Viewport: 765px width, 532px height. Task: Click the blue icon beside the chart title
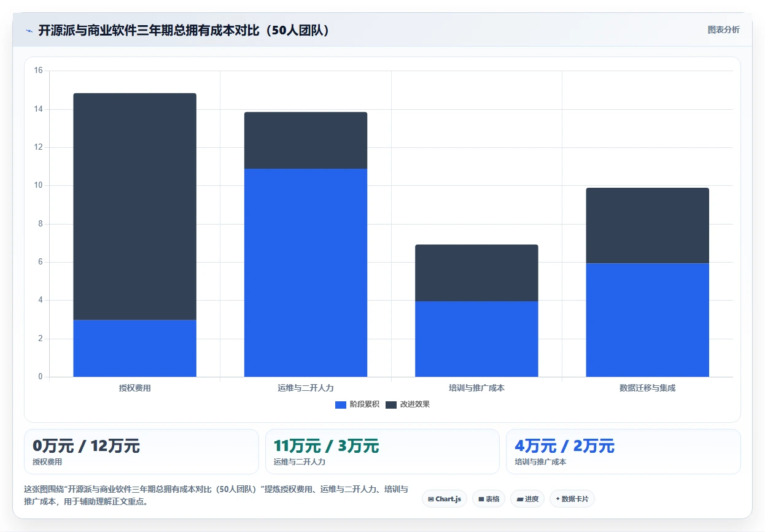click(29, 31)
